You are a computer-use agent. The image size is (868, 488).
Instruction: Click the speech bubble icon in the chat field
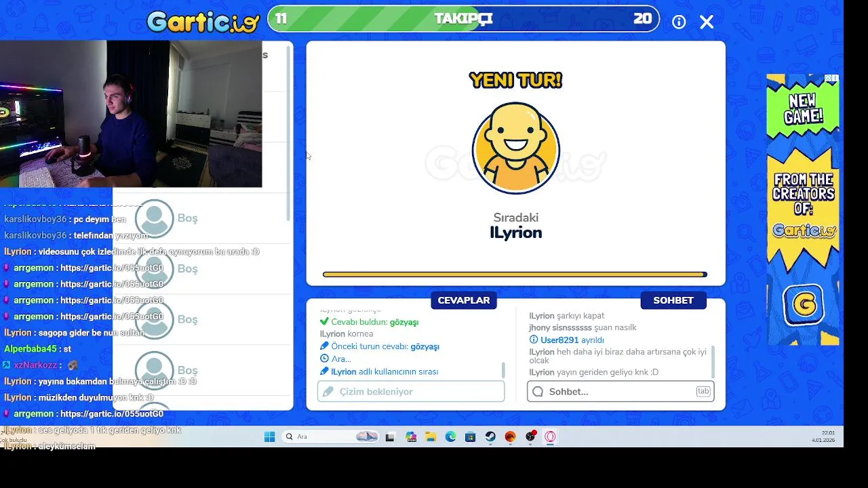[538, 392]
